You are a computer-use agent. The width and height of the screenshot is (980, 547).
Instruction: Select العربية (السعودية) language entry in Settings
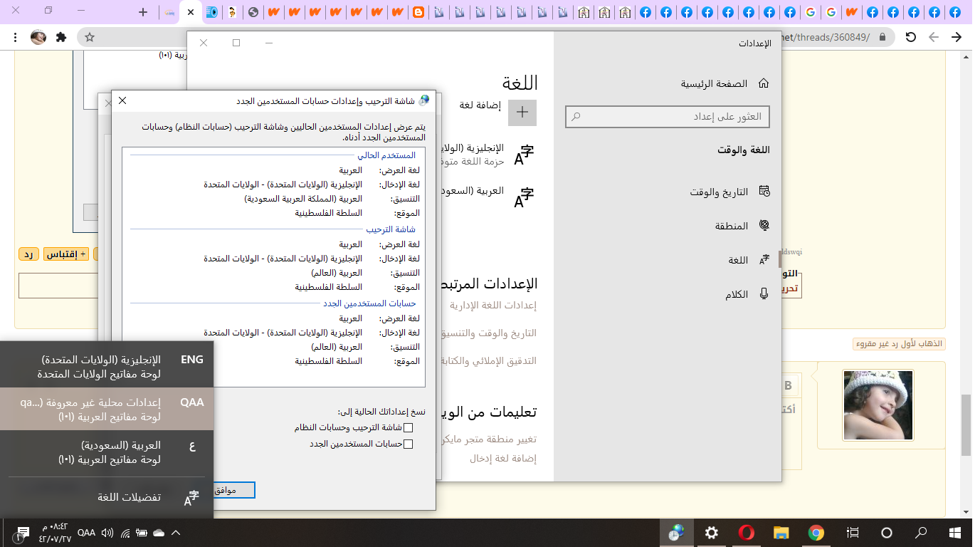tap(488, 197)
